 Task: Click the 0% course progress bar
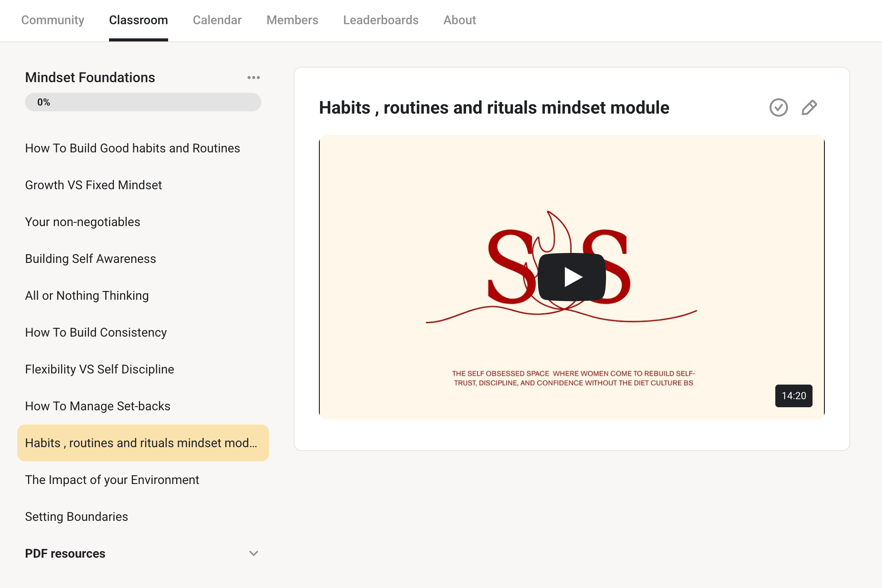(143, 102)
